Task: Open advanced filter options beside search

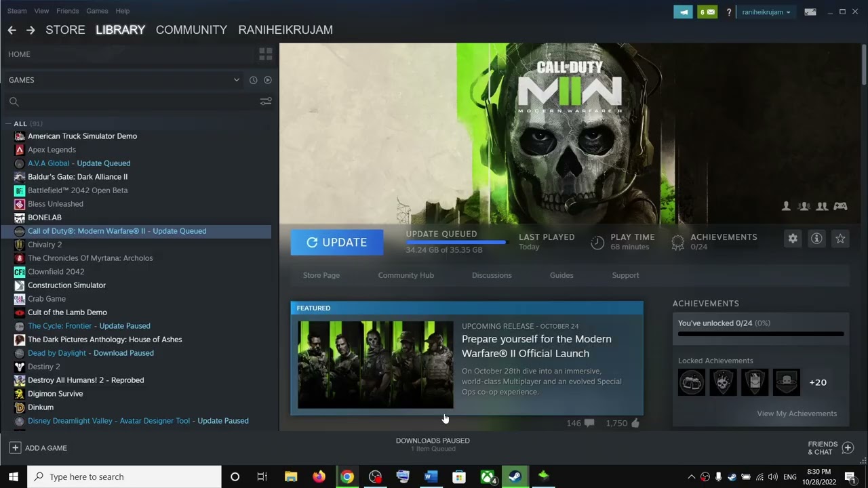Action: tap(266, 102)
